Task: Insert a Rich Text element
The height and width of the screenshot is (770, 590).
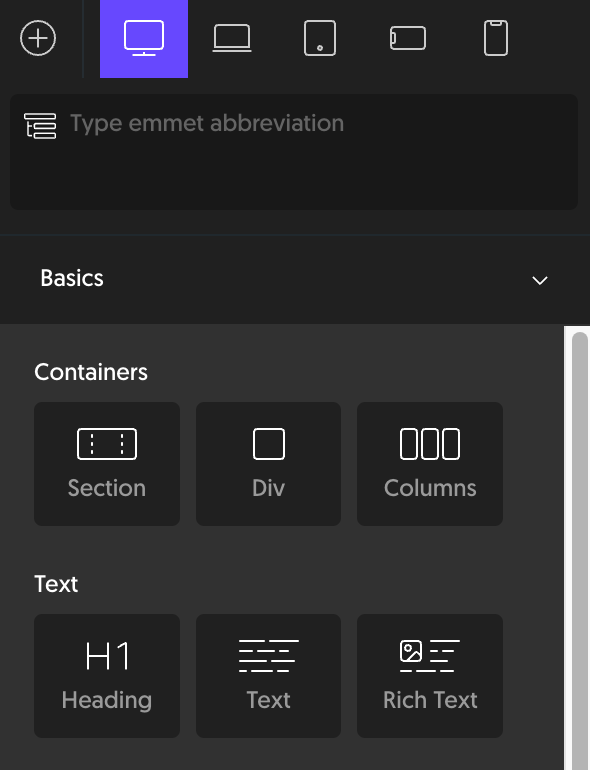Action: coord(430,676)
